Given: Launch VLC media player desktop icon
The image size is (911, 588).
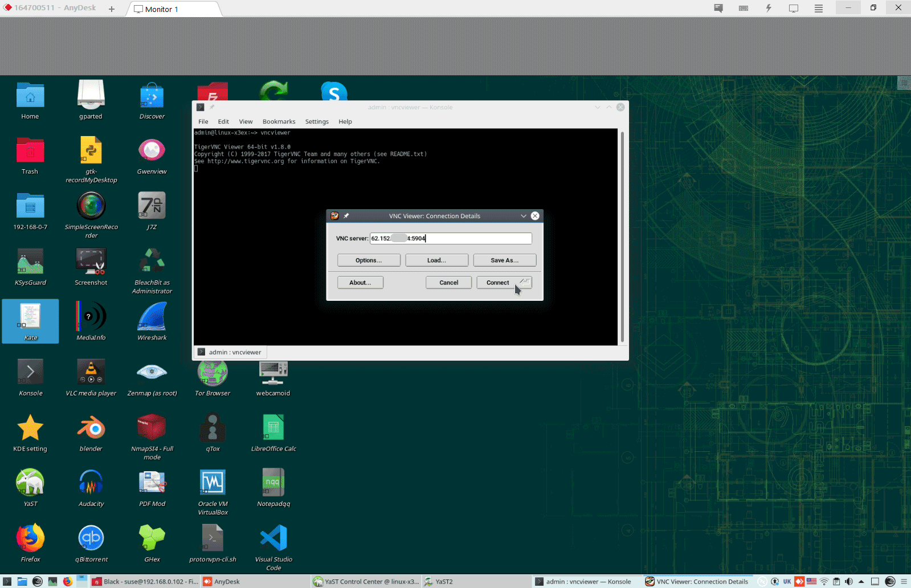Looking at the screenshot, I should 91,378.
